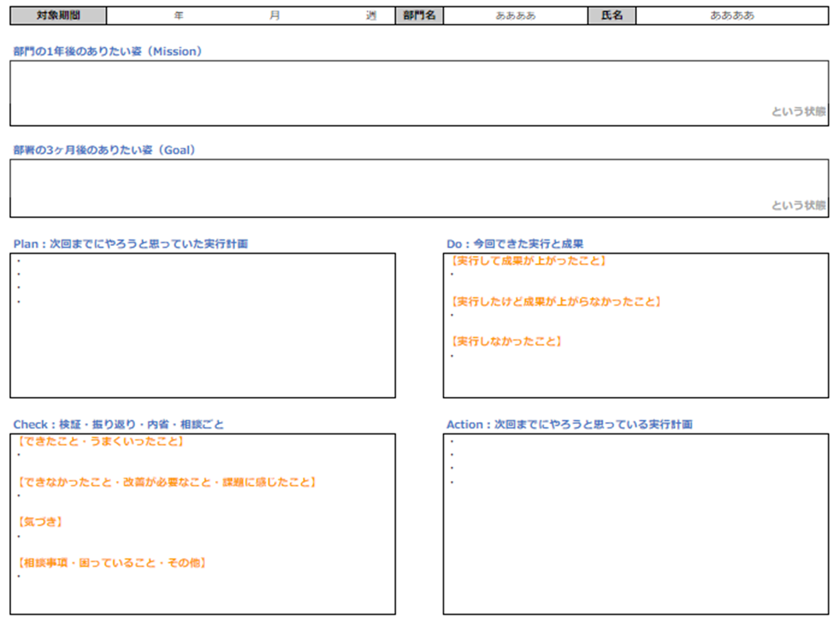The width and height of the screenshot is (840, 621).
Task: Click the 部門名 label cell
Action: pos(419,16)
